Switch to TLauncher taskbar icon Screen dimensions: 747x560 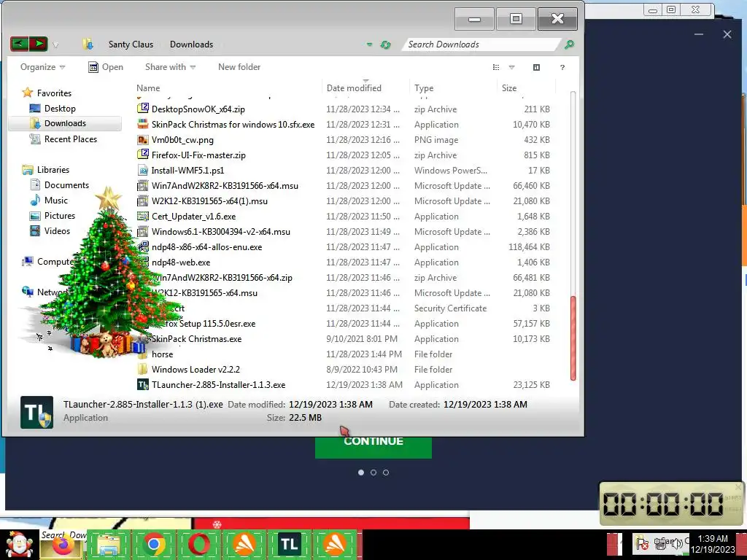pos(289,545)
